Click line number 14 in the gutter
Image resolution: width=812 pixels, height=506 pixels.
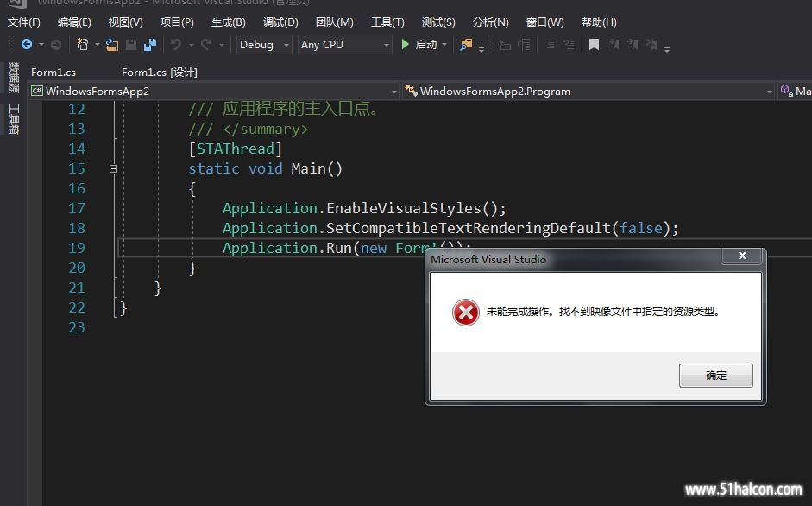click(x=77, y=149)
